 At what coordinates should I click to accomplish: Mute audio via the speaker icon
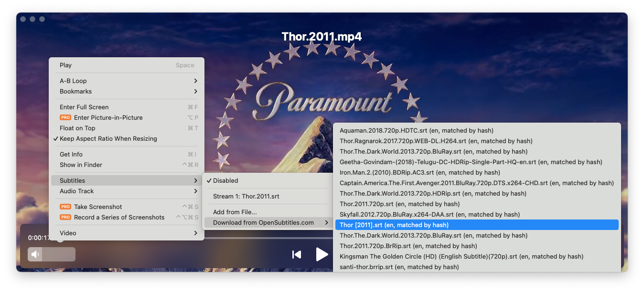(35, 254)
